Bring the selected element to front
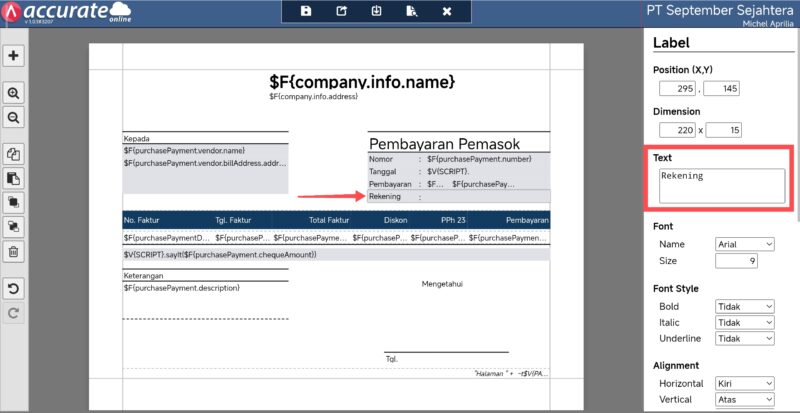This screenshot has width=800, height=413. coord(14,202)
